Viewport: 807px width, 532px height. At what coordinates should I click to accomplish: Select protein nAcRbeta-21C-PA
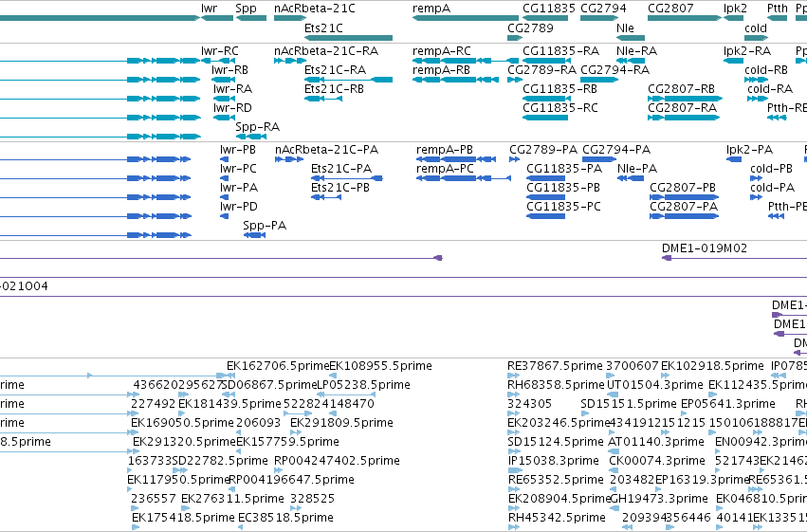(326, 149)
